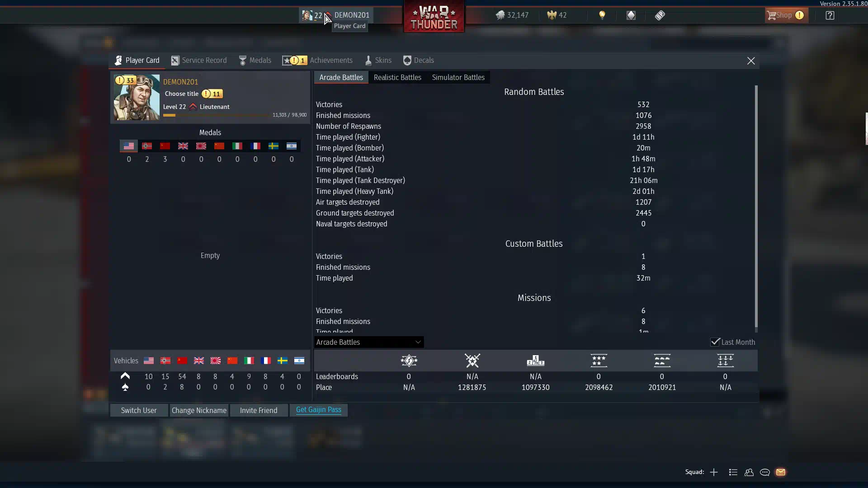This screenshot has width=868, height=488.
Task: Click China flag in Vehicles row
Action: 232,361
